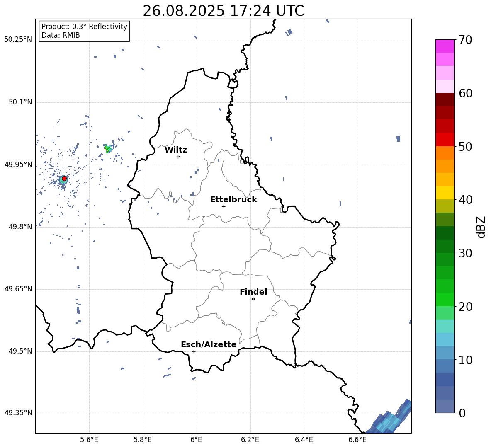Click the cyan clutter ring around the radar site

click(x=63, y=180)
